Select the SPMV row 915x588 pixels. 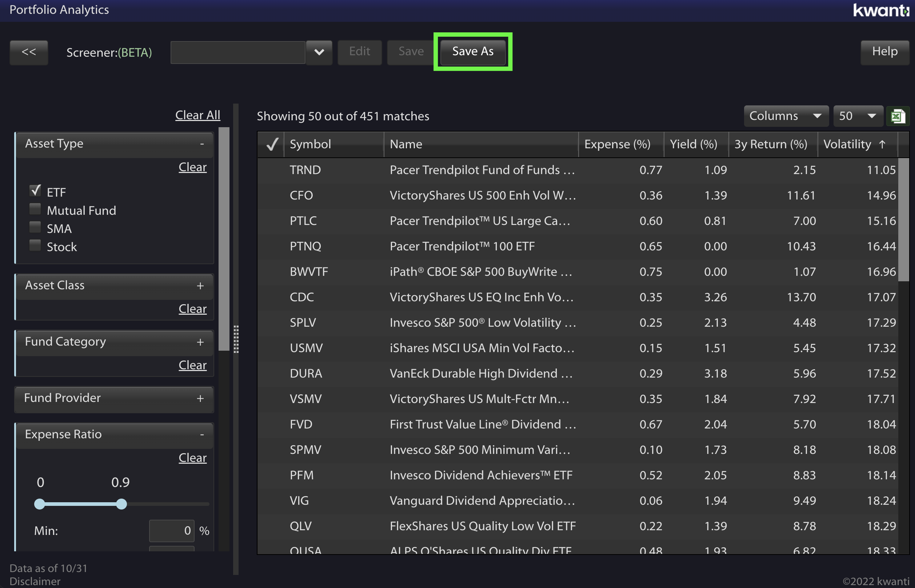click(577, 450)
